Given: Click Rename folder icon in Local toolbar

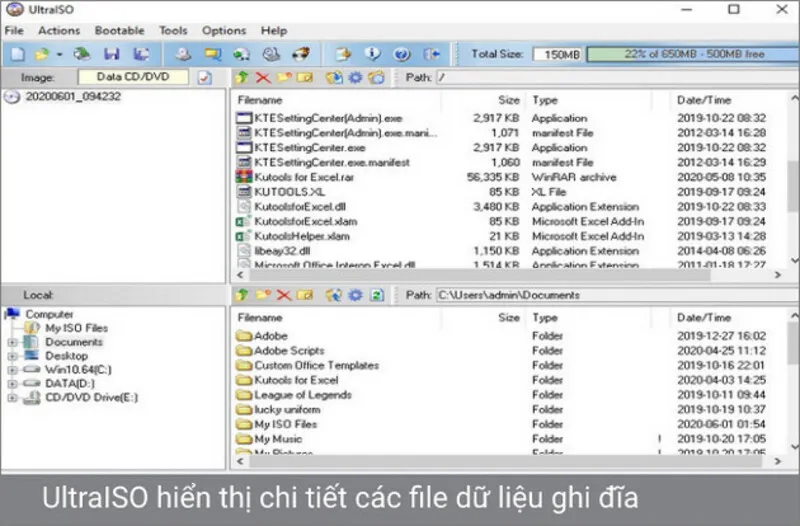Looking at the screenshot, I should 305,295.
